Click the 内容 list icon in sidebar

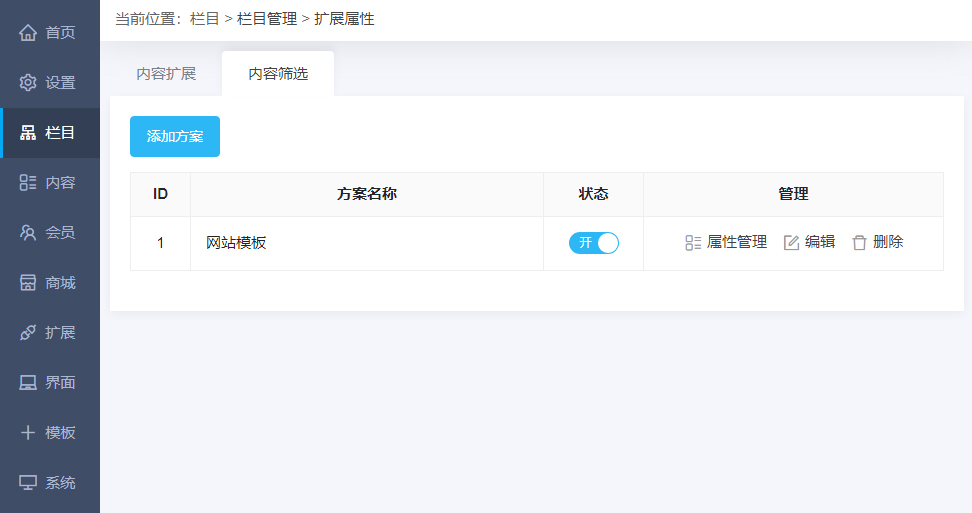(x=28, y=183)
